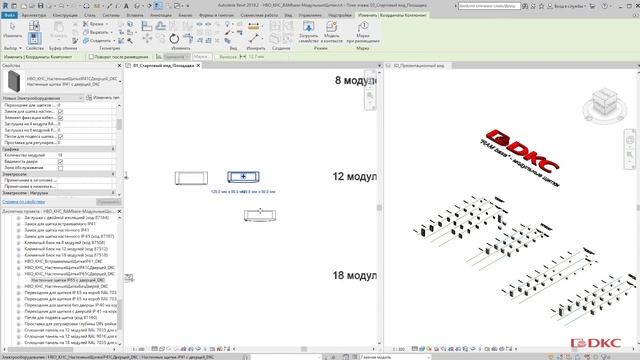
Task: Click the Изменить тип (Edit Type) icon
Action: 89,98
